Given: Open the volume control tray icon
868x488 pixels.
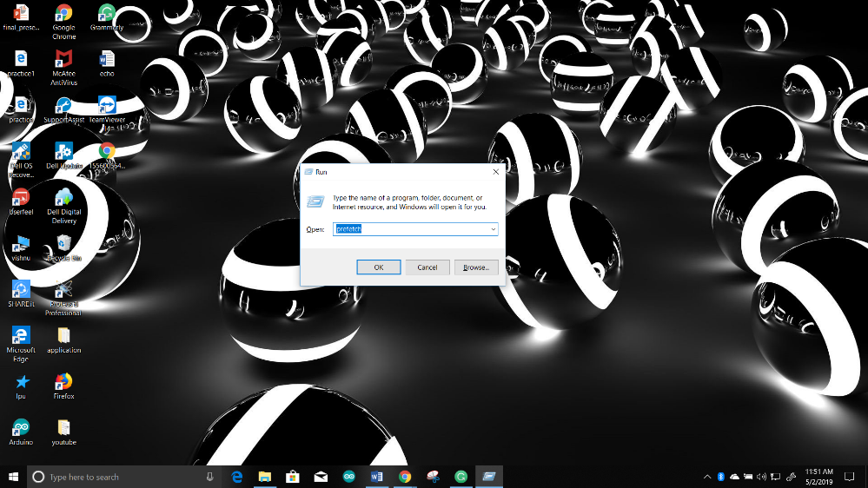Looking at the screenshot, I should click(762, 477).
